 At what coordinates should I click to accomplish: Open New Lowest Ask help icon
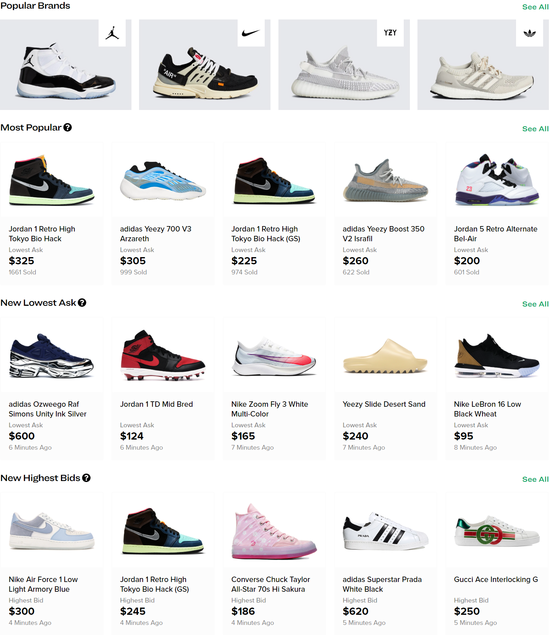pyautogui.click(x=82, y=303)
